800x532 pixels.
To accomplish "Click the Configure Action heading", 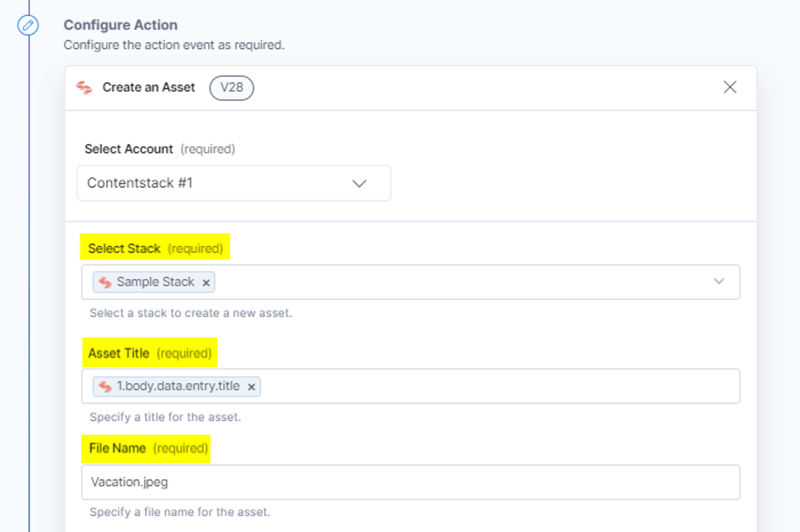I will (120, 25).
